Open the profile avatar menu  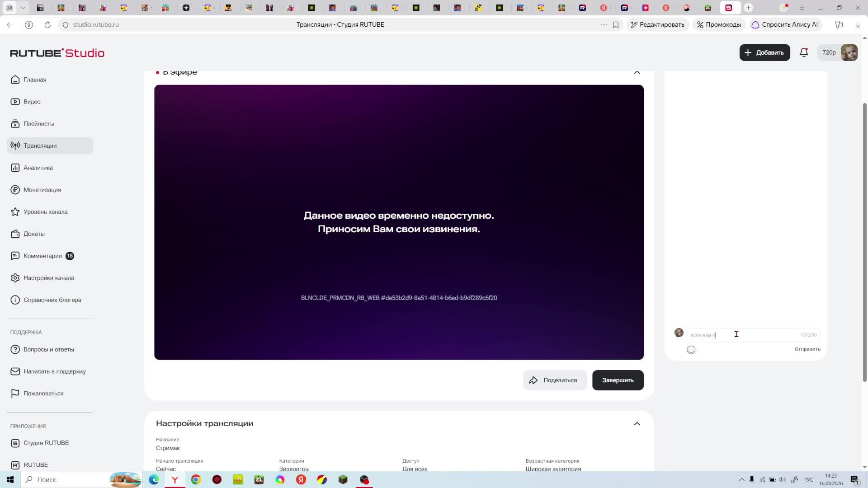point(849,52)
